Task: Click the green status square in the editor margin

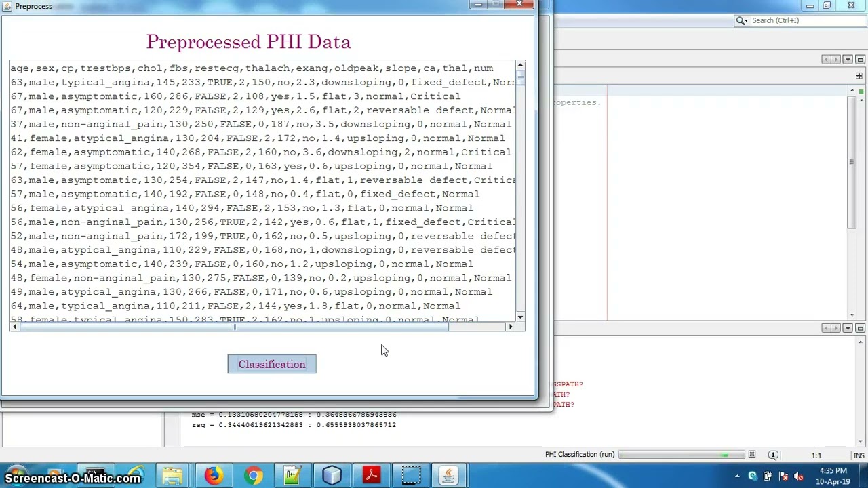Action: [x=861, y=91]
